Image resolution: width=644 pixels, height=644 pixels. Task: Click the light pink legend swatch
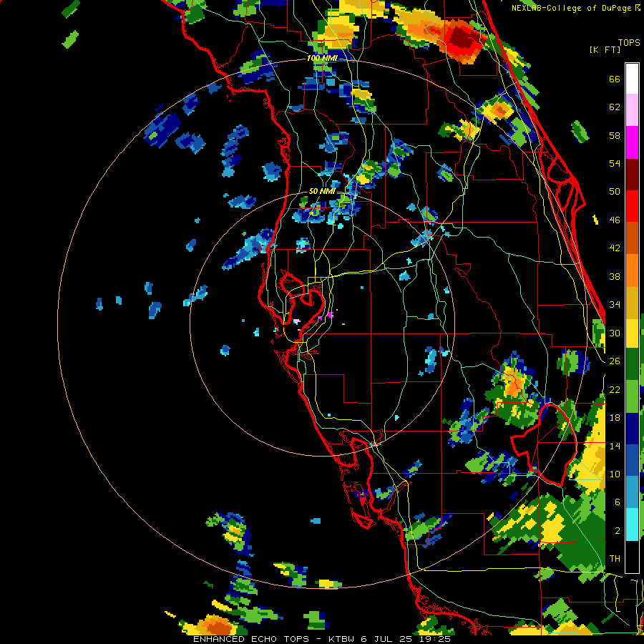[x=632, y=109]
